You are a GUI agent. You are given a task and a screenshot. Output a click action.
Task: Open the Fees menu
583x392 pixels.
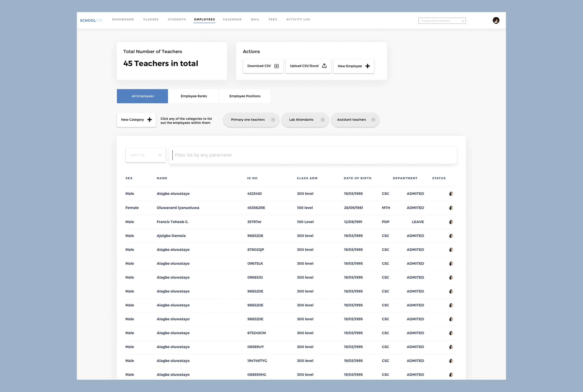(273, 20)
